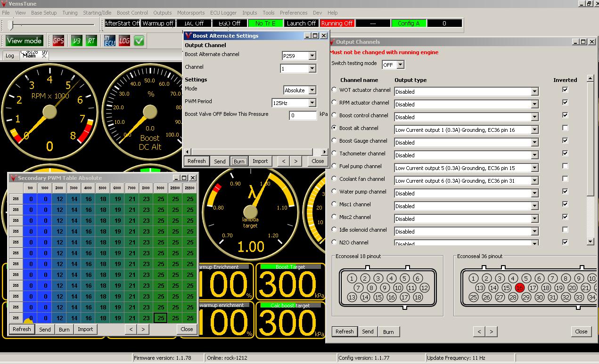
Task: Click the AfterStart Off status indicator
Action: pos(122,23)
